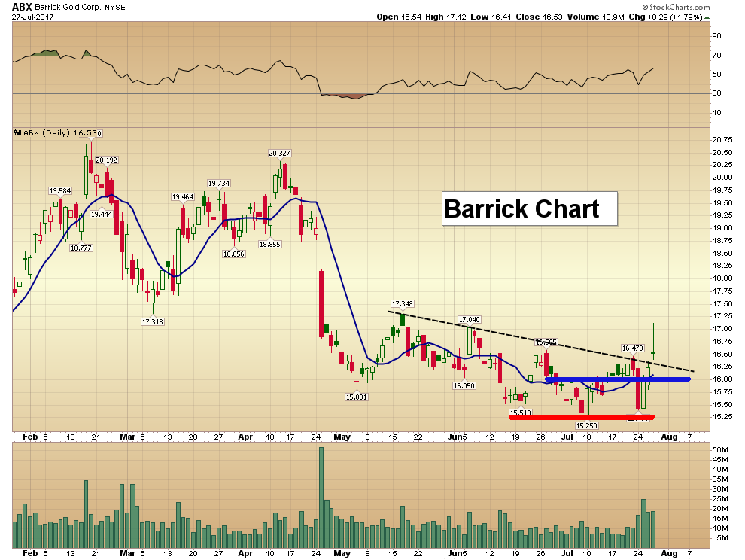The width and height of the screenshot is (745, 560).
Task: Click the 15.250 low label in July
Action: [586, 425]
